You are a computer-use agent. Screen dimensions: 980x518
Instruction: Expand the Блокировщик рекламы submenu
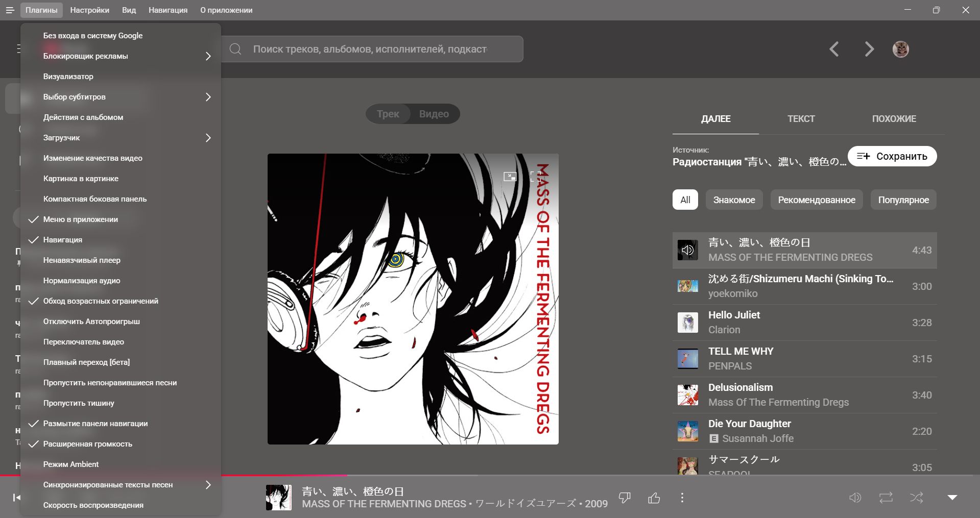121,56
